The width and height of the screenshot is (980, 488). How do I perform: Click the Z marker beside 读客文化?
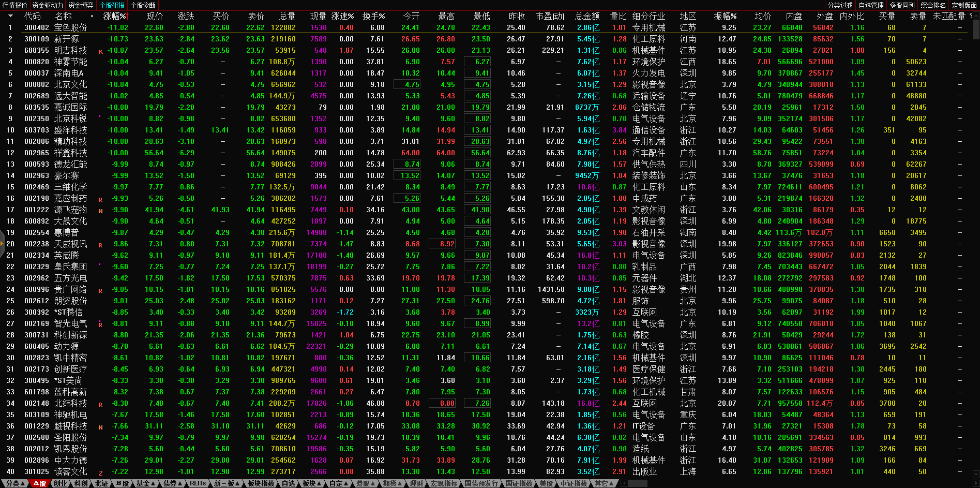pyautogui.click(x=100, y=472)
